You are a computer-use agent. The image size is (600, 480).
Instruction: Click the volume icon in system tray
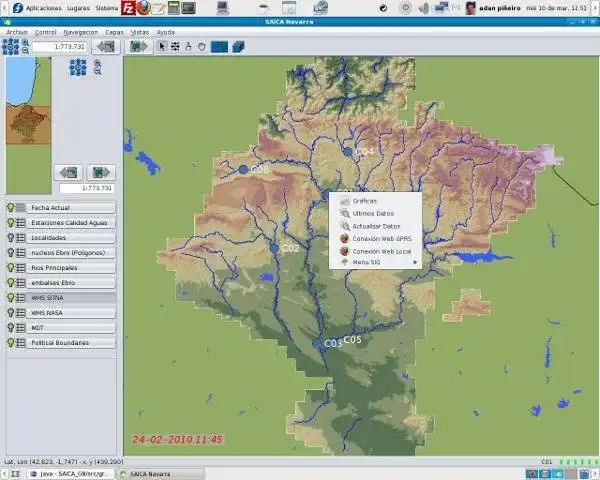(x=424, y=8)
